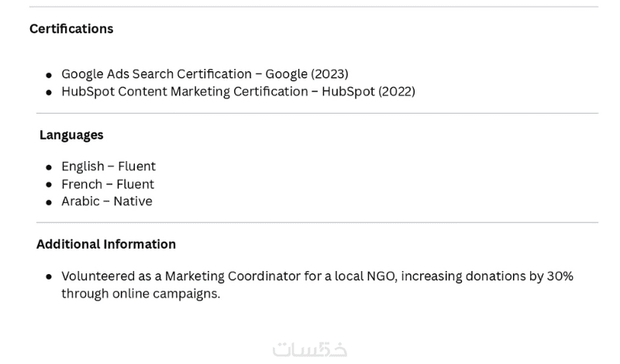Viewport: 620px width, 364px height.
Task: Click the bullet point beside French
Action: pyautogui.click(x=49, y=185)
